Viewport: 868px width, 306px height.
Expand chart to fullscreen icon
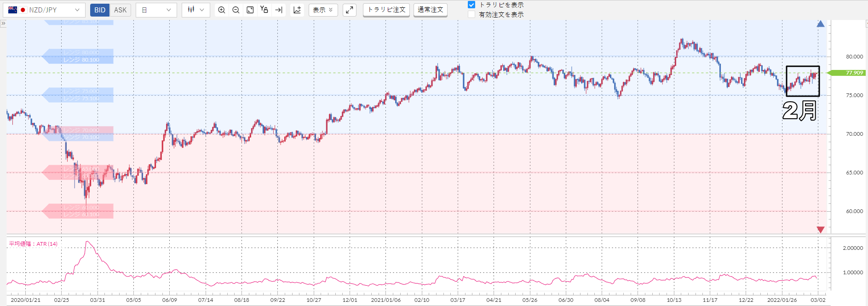(x=350, y=10)
